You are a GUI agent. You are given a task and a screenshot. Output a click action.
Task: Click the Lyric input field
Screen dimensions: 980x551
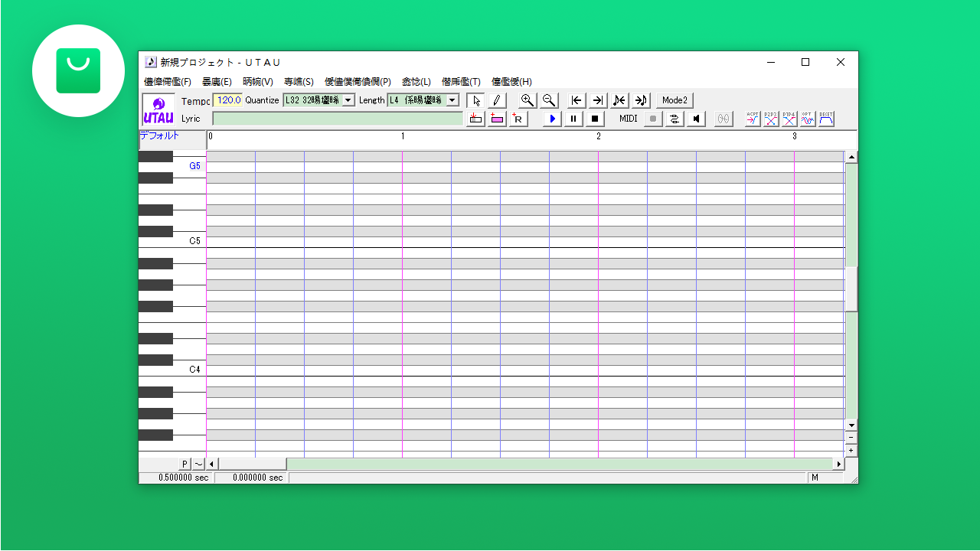pyautogui.click(x=338, y=119)
